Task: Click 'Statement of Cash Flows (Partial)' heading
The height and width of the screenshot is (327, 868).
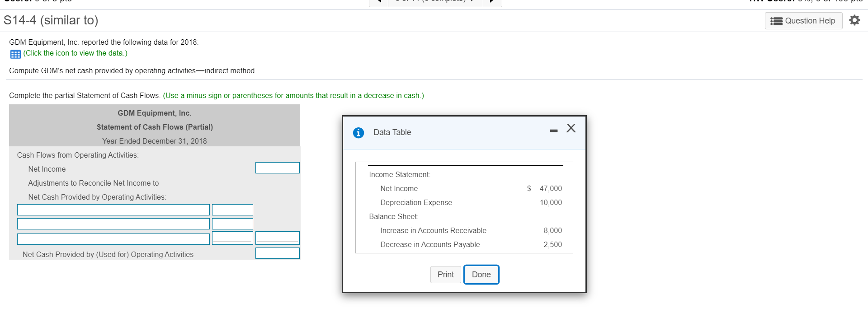Action: (155, 127)
